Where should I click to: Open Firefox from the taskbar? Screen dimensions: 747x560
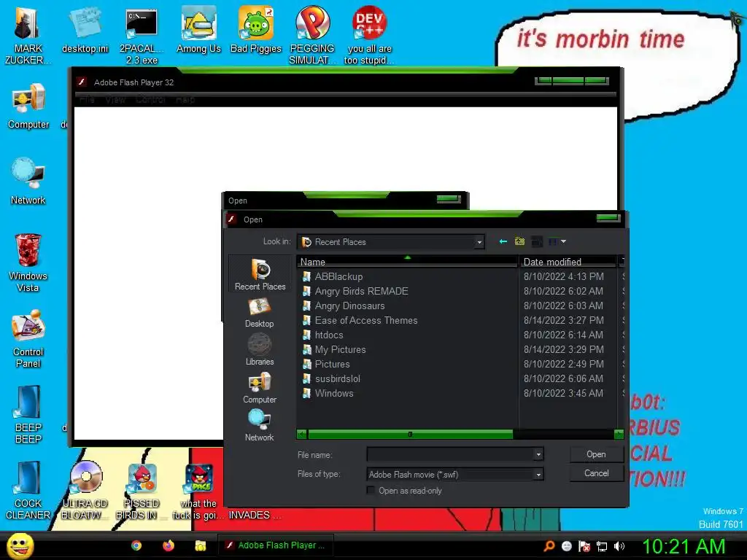pyautogui.click(x=169, y=545)
